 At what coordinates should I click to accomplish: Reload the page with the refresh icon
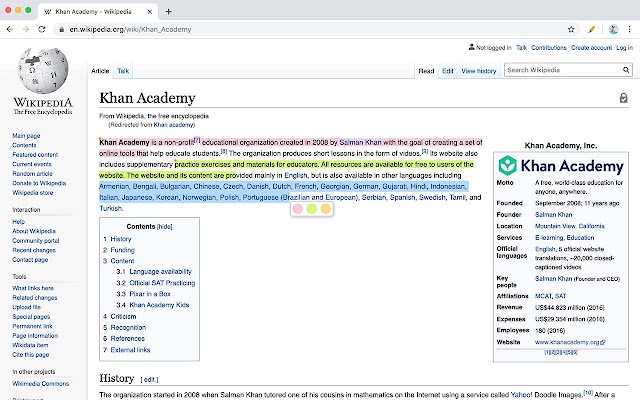tap(42, 29)
